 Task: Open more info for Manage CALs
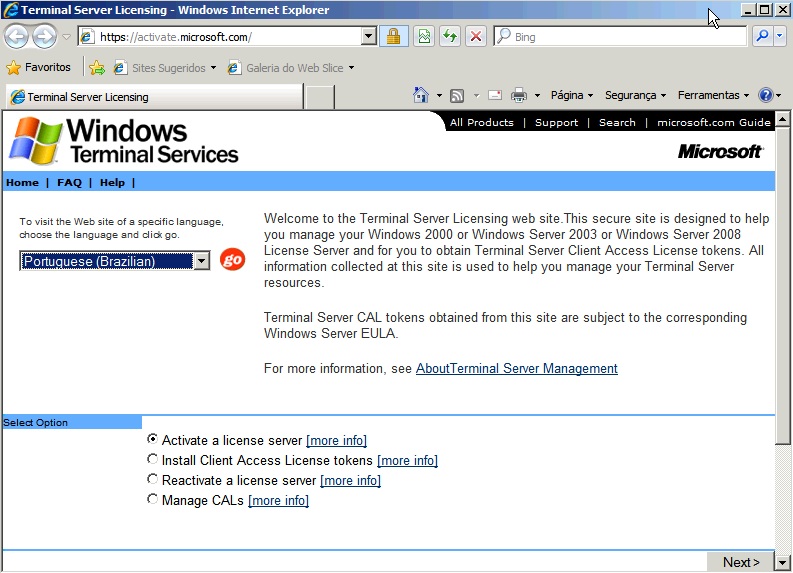pyautogui.click(x=278, y=501)
